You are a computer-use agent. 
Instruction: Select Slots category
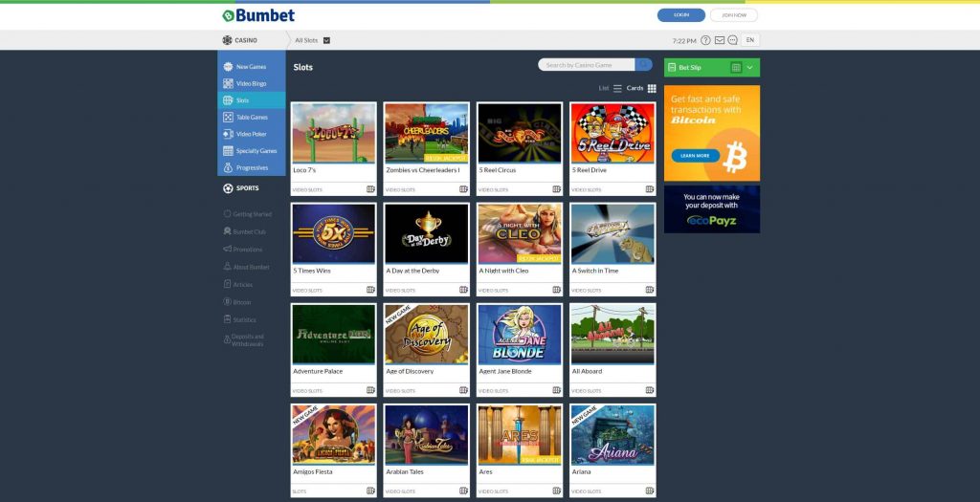coord(252,99)
